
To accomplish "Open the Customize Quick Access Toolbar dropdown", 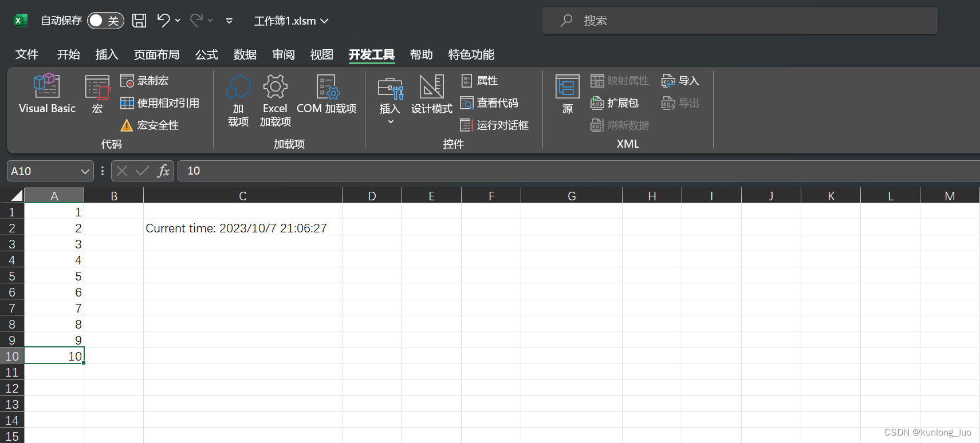I will click(x=229, y=21).
